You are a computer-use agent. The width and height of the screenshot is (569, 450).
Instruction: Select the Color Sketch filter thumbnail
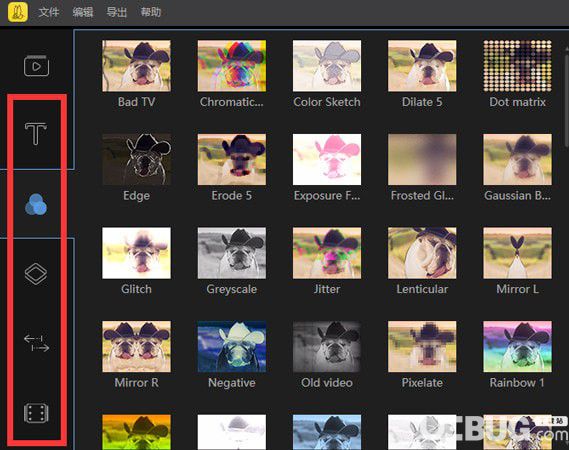pyautogui.click(x=327, y=66)
